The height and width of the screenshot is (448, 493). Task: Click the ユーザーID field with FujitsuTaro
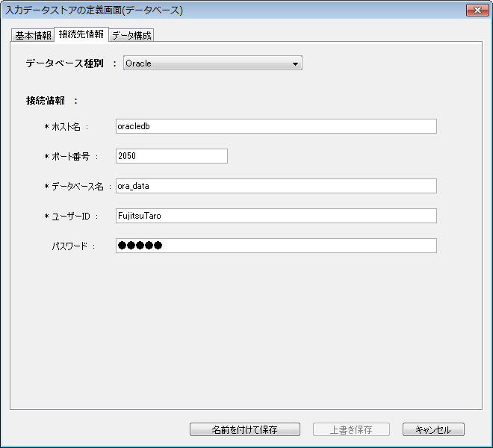tap(276, 216)
